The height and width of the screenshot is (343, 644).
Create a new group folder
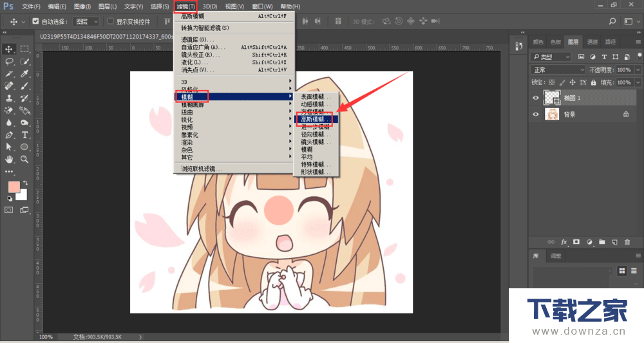(601, 242)
